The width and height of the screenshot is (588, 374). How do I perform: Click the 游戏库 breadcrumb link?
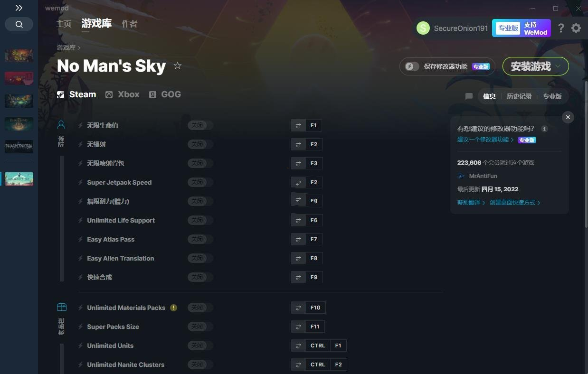(x=66, y=47)
